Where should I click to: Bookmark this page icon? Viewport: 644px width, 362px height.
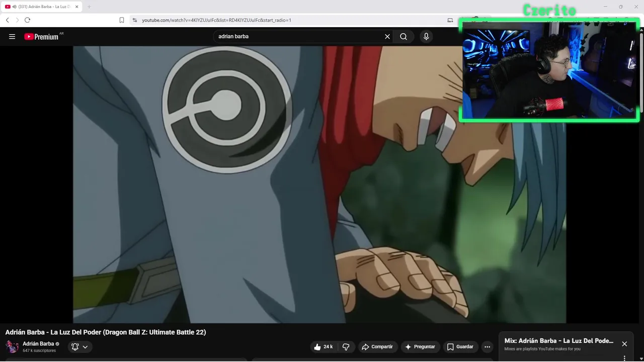[x=122, y=20]
